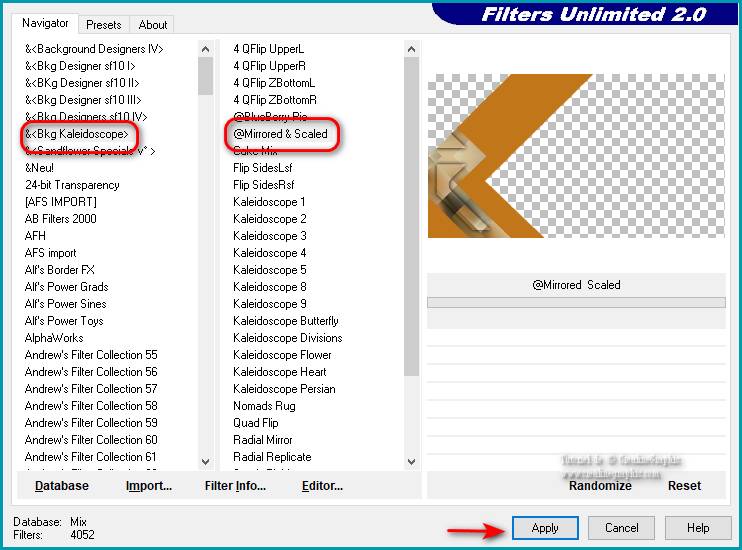
Task: Click the Randomize button
Action: [x=600, y=486]
